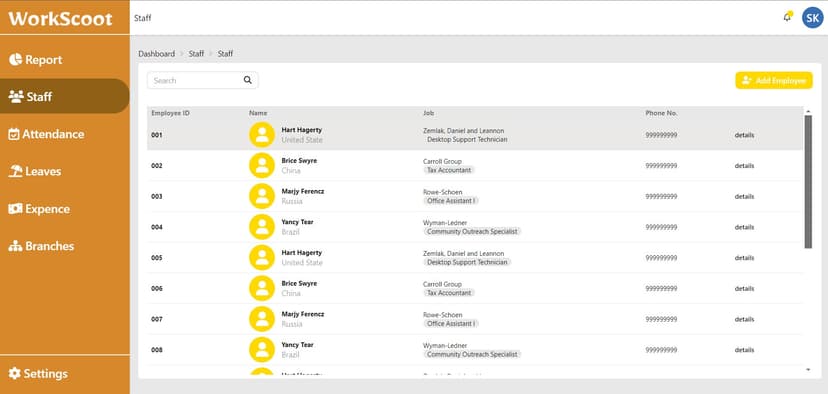Click the Attendance calendar check icon
Screen dimensions: 828x394
14,134
